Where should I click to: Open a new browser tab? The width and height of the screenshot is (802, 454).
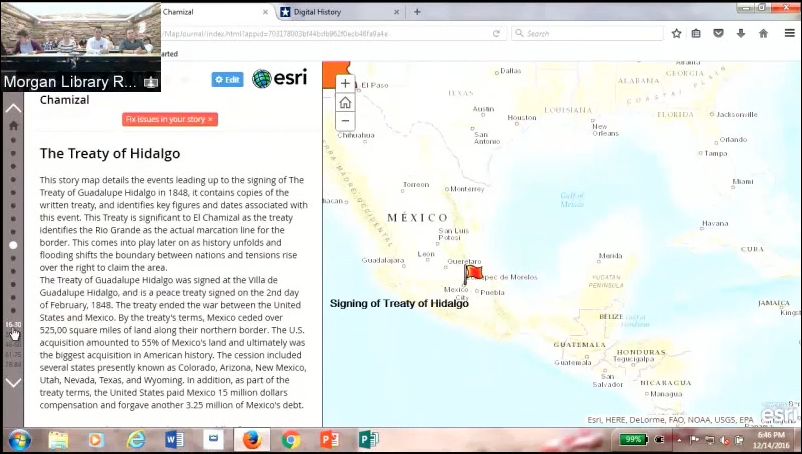tap(417, 12)
